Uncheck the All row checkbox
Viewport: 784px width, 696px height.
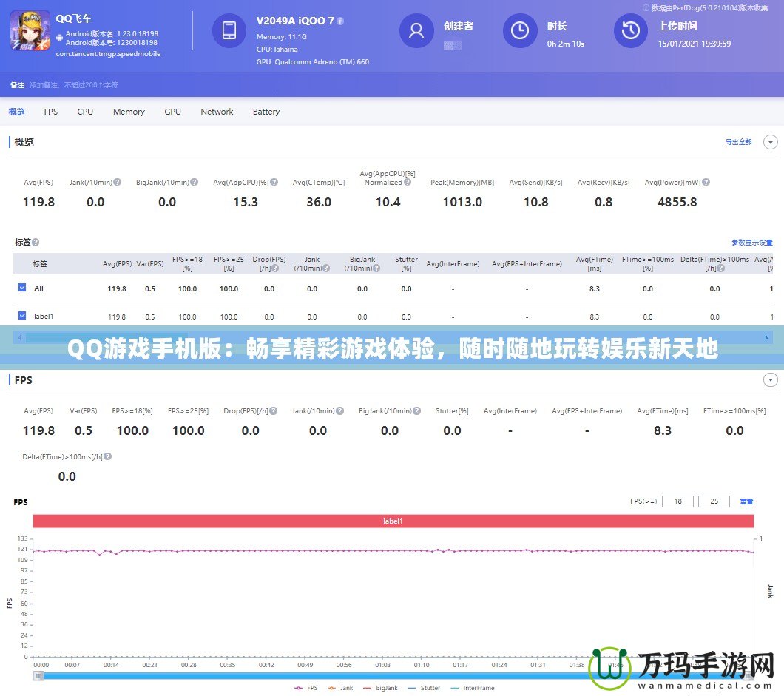pyautogui.click(x=22, y=288)
